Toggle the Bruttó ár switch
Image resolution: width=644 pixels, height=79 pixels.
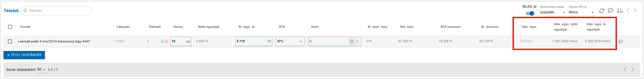point(530,13)
